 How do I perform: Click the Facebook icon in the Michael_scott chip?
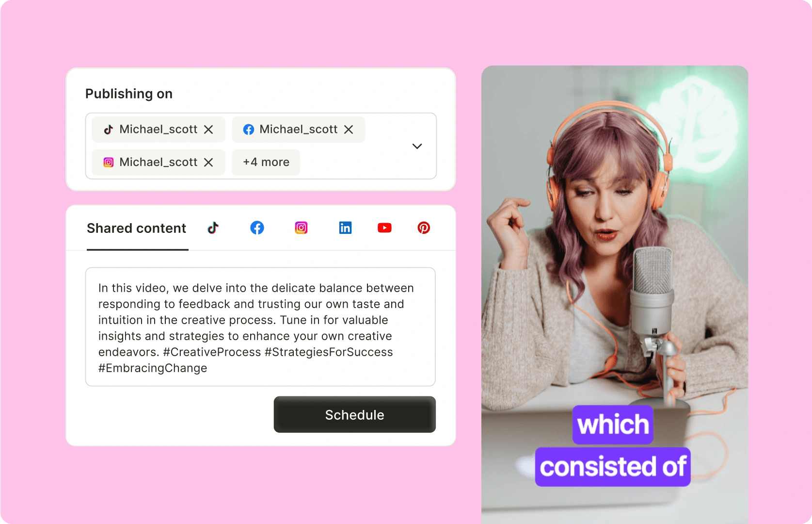pyautogui.click(x=249, y=130)
